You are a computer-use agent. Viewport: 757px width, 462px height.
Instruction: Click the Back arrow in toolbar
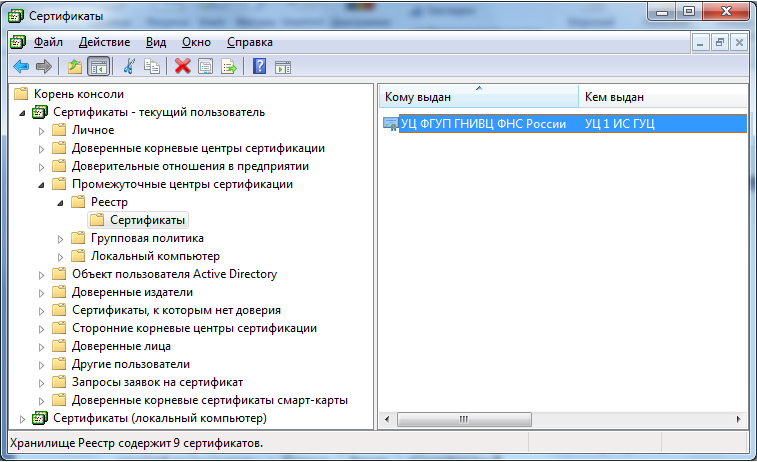pos(20,67)
